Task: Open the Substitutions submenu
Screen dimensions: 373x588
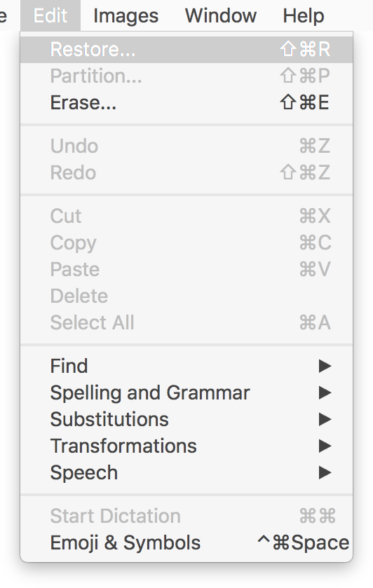Action: tap(186, 419)
